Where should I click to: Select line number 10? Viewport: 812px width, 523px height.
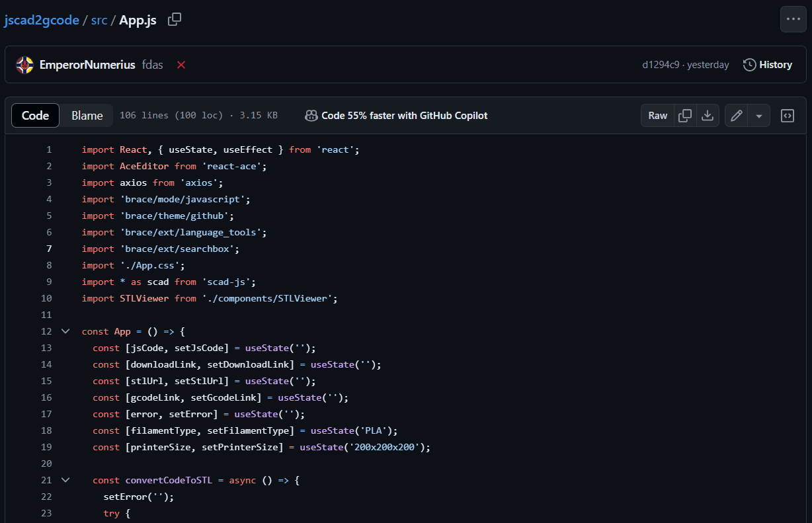[x=46, y=298]
